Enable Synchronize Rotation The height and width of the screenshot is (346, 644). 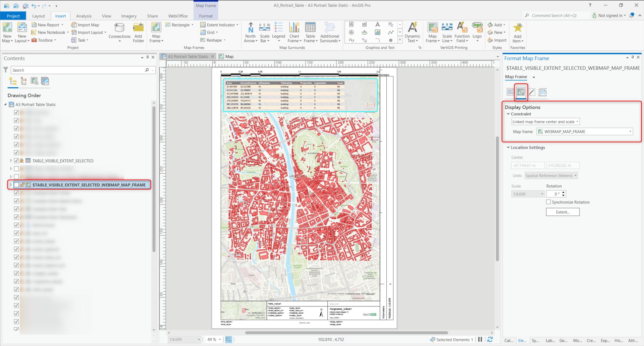tap(549, 202)
